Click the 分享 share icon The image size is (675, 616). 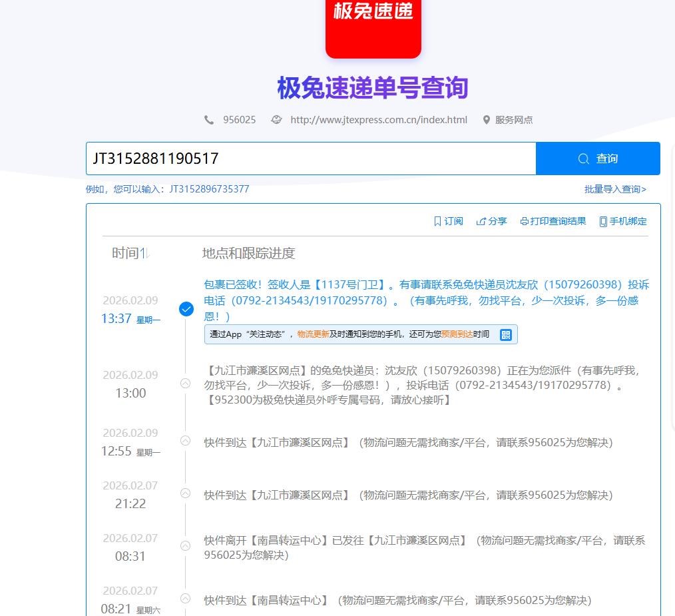click(481, 221)
